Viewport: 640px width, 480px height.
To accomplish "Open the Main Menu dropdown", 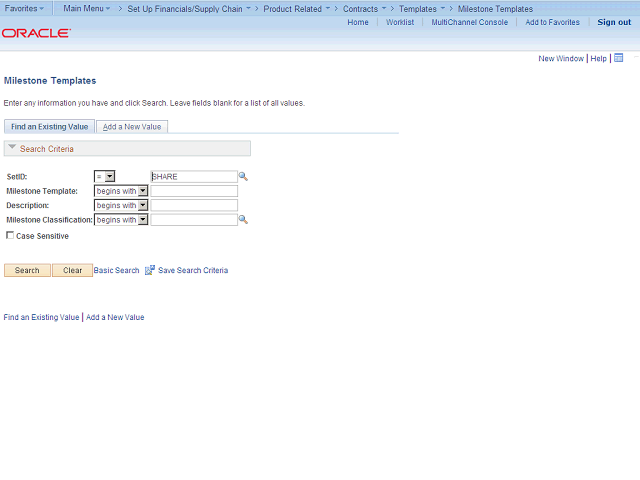I will pyautogui.click(x=87, y=8).
